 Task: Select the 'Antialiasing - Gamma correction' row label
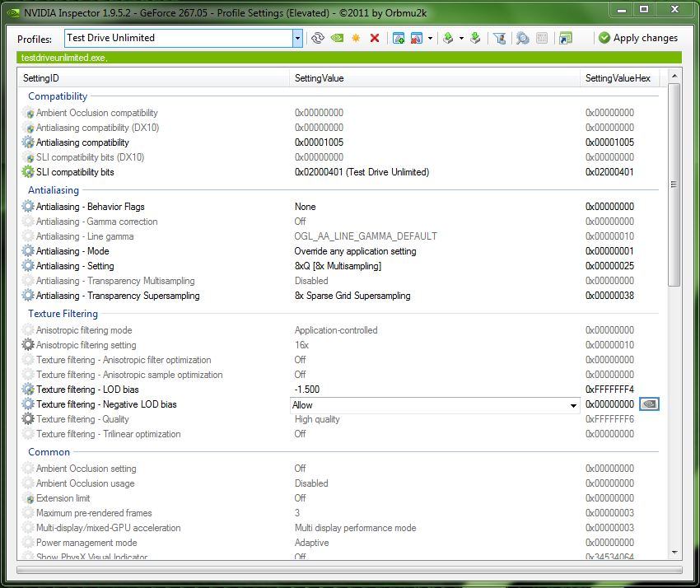point(97,222)
